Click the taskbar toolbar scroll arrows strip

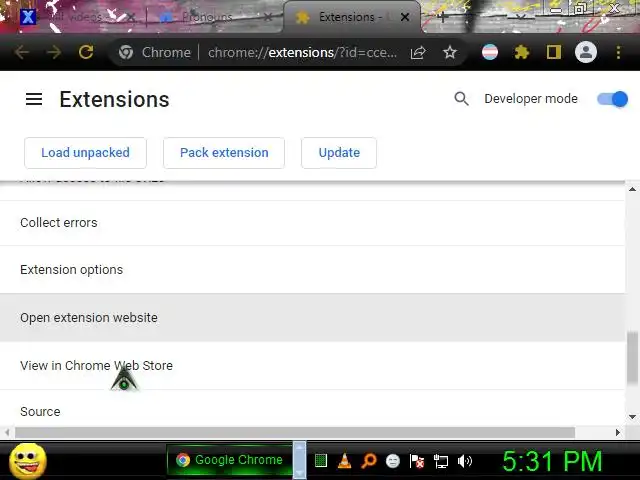click(x=300, y=460)
